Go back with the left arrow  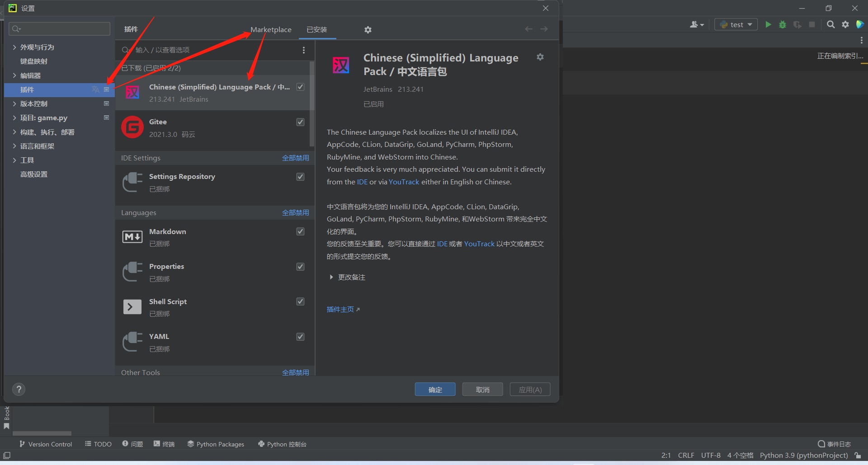click(528, 29)
